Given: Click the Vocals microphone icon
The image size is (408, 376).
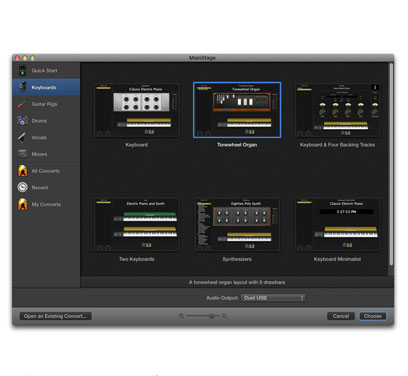Looking at the screenshot, I should 22,137.
